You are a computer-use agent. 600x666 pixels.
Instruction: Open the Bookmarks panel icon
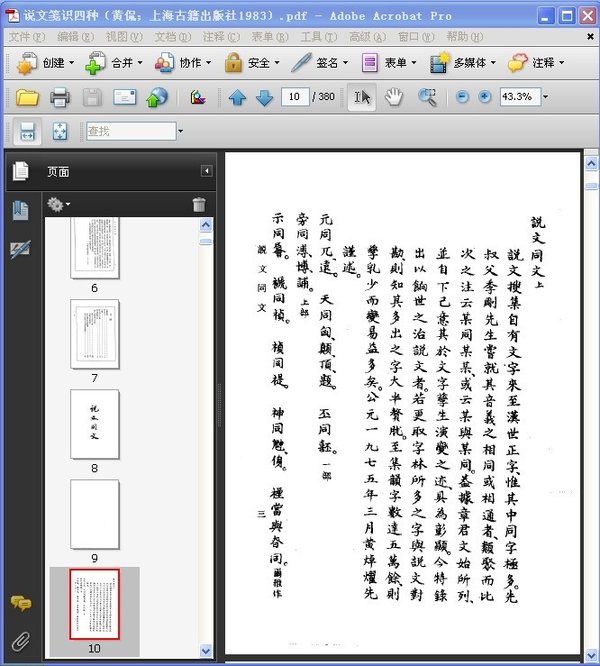pyautogui.click(x=21, y=210)
